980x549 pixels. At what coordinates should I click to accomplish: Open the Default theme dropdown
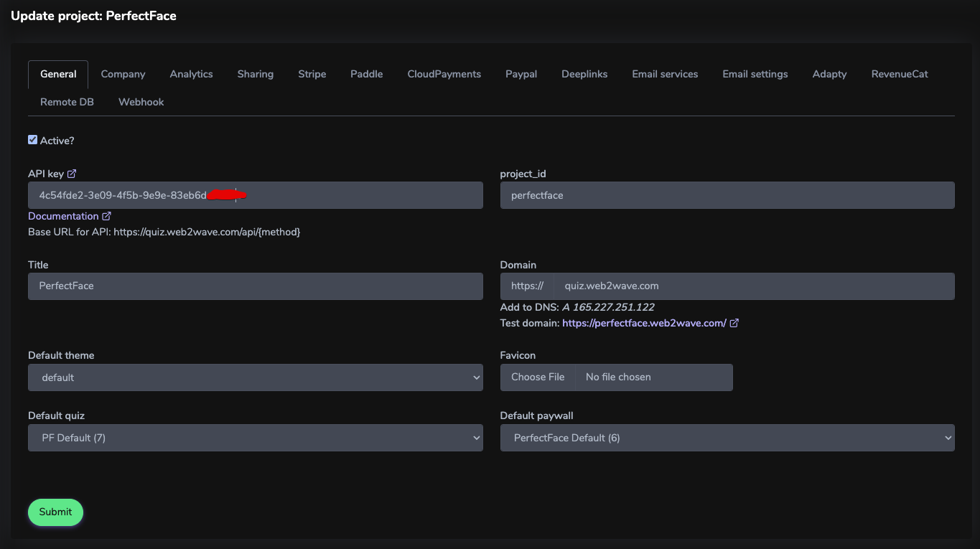click(255, 377)
